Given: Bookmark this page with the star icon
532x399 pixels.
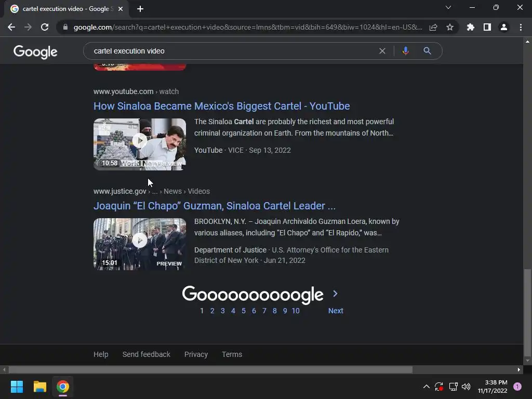Looking at the screenshot, I should coord(450,27).
